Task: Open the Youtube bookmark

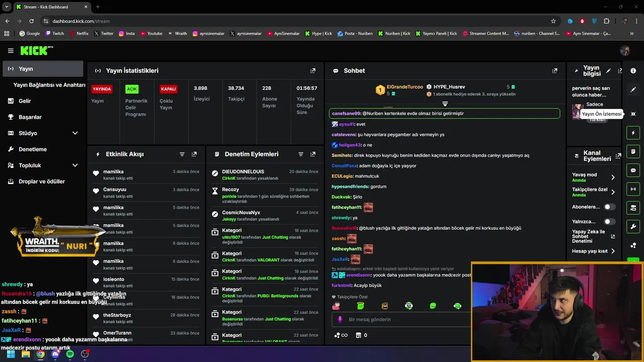Action: (x=151, y=34)
